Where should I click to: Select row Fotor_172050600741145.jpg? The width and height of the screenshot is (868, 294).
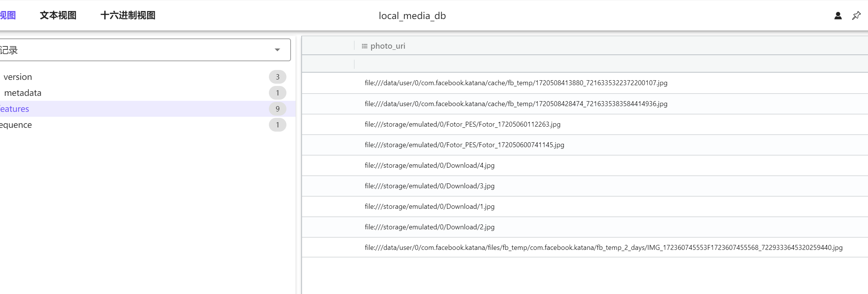[x=585, y=145]
